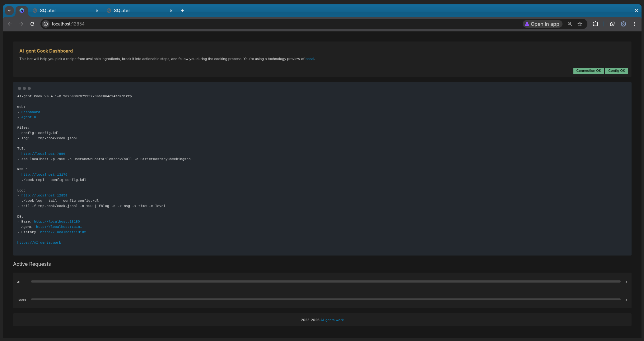
Task: Switch to the second SQLiter tab
Action: tap(137, 11)
